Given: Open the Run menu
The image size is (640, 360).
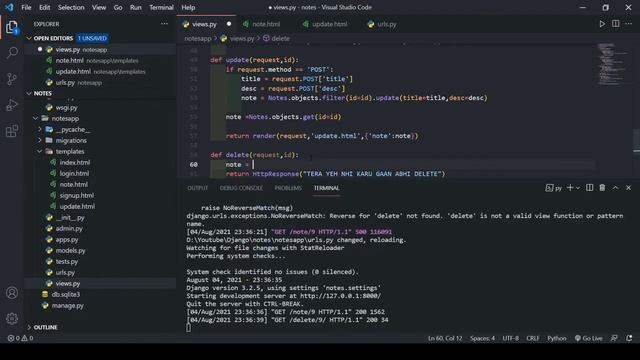Looking at the screenshot, I should [x=136, y=7].
